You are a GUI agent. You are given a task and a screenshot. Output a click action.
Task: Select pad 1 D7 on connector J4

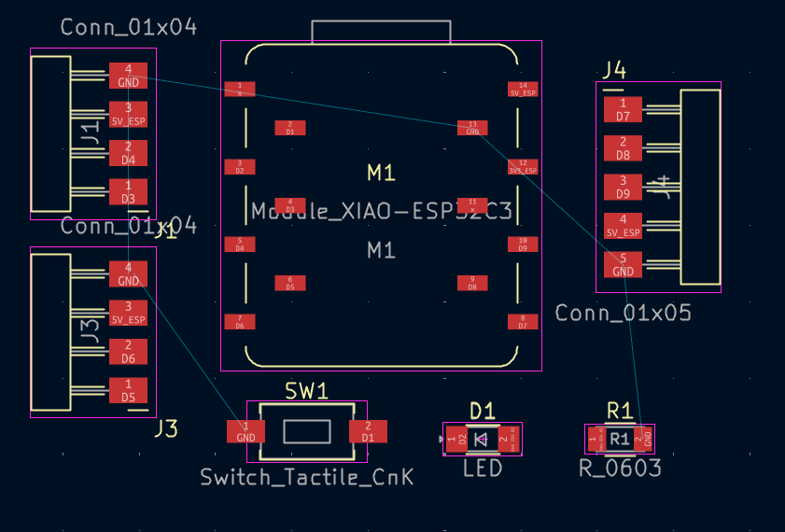pos(623,109)
